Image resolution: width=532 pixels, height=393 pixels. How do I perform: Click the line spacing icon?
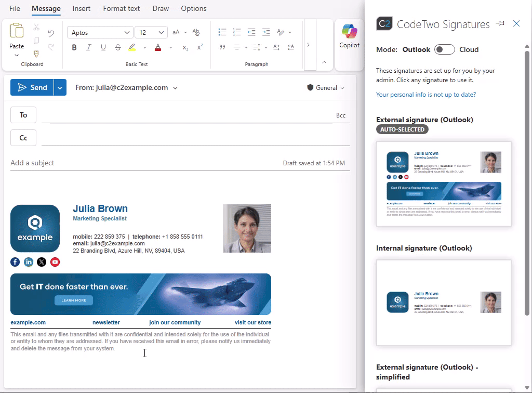[x=257, y=47]
